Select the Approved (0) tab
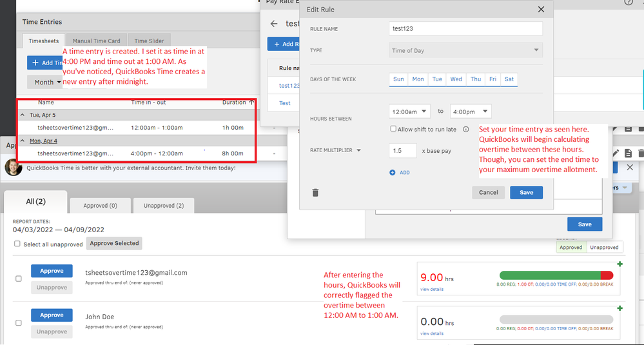The height and width of the screenshot is (345, 644). (100, 205)
